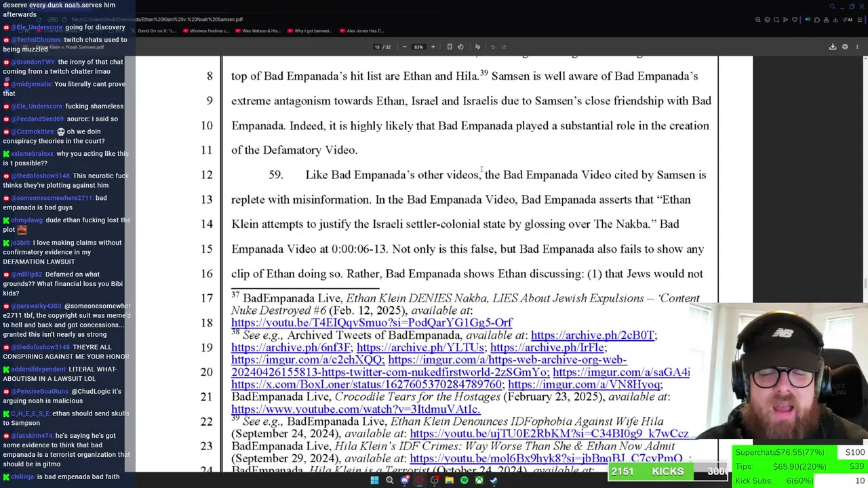Open the emoji face icon in address bar

pyautogui.click(x=767, y=20)
